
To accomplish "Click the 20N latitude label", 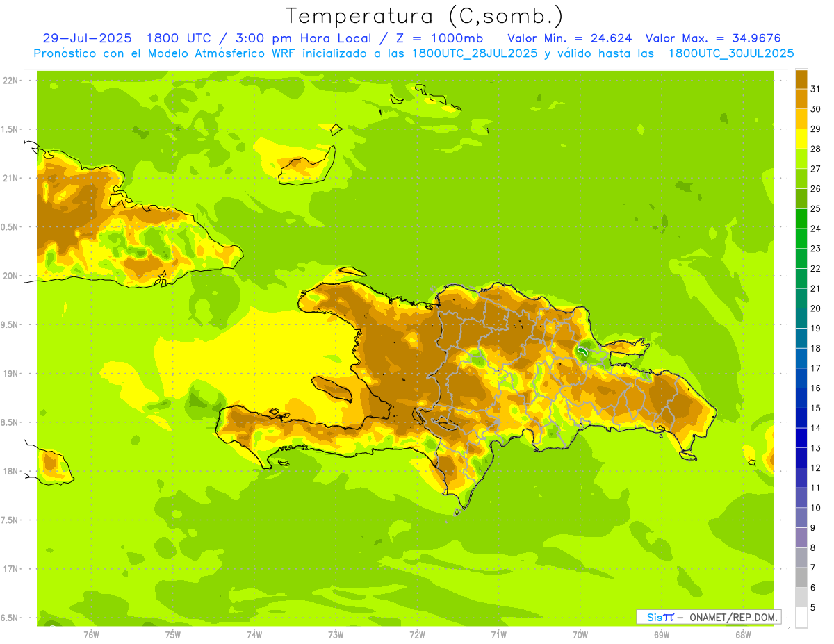I will [12, 276].
